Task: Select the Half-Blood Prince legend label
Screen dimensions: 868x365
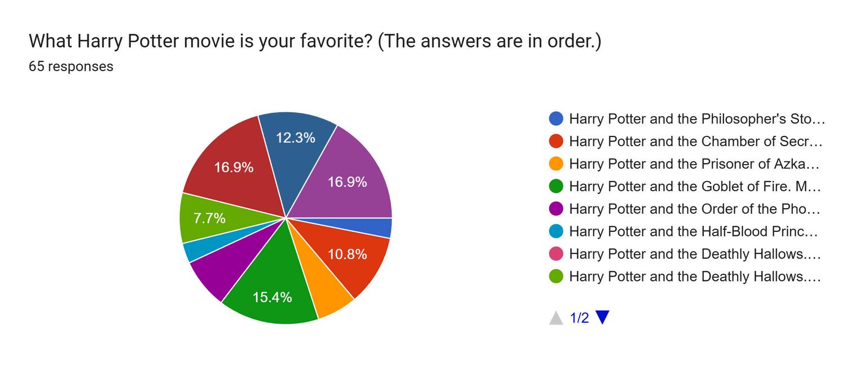Action: point(693,231)
